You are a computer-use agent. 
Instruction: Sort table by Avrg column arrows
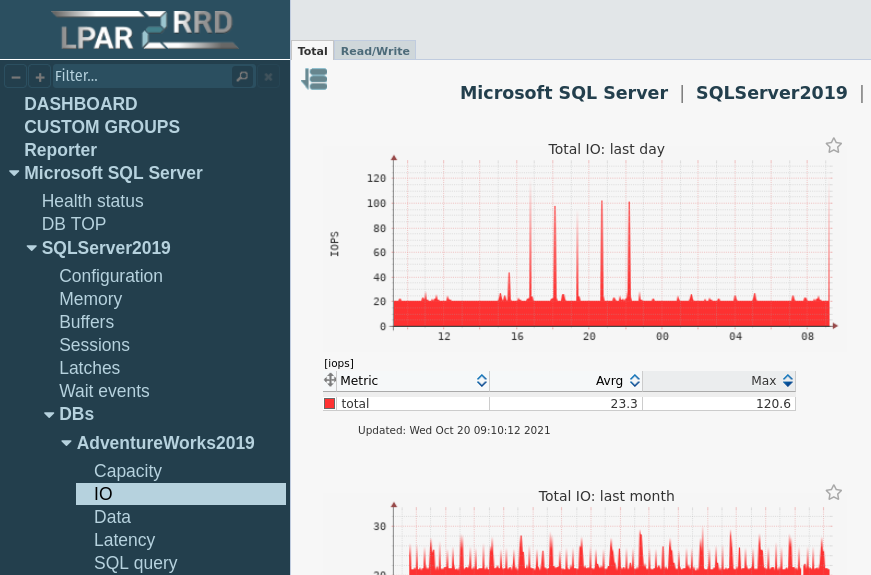click(634, 381)
